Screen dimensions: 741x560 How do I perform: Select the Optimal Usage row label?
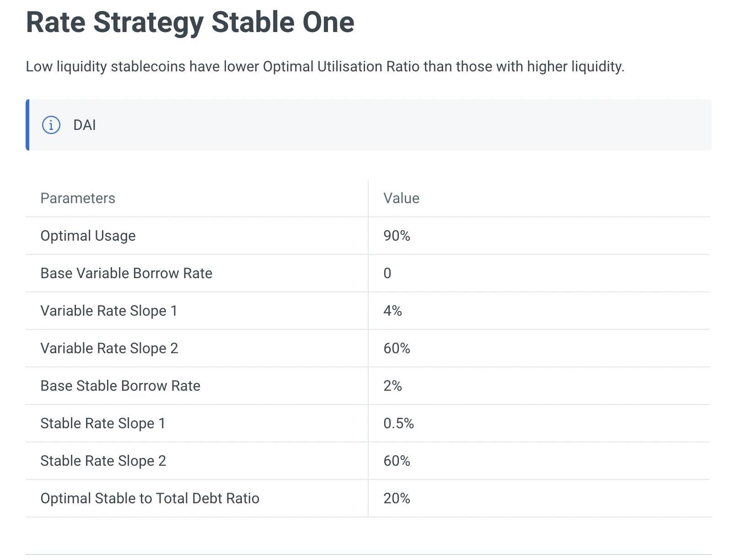pos(88,236)
